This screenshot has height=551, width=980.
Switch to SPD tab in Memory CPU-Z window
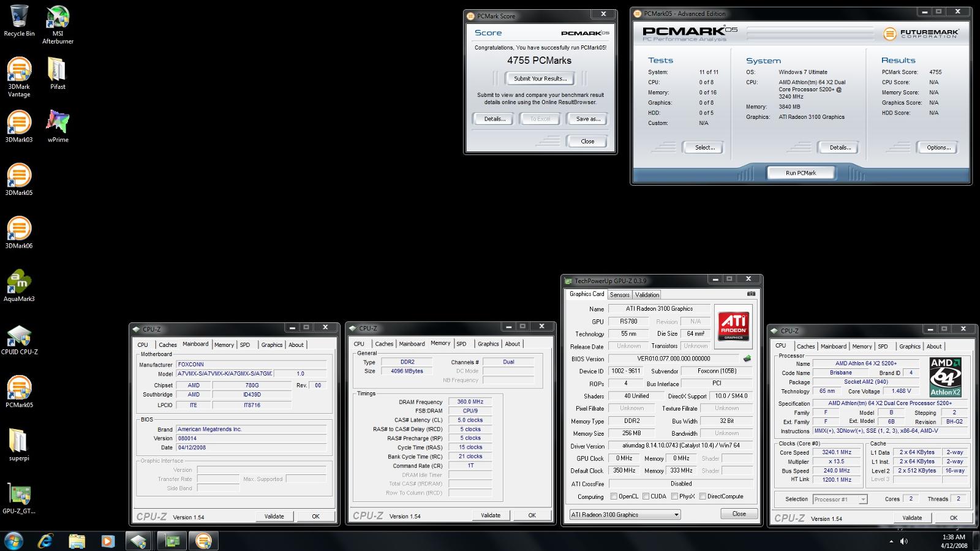click(461, 344)
